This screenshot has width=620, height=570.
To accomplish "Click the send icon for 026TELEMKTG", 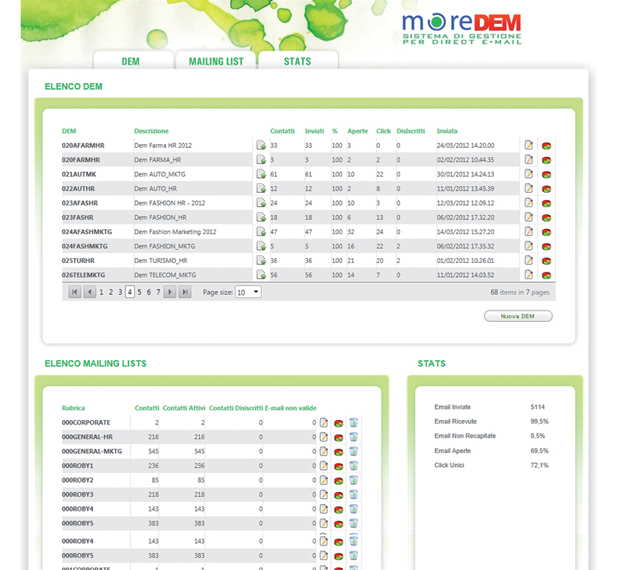I will pos(261,274).
